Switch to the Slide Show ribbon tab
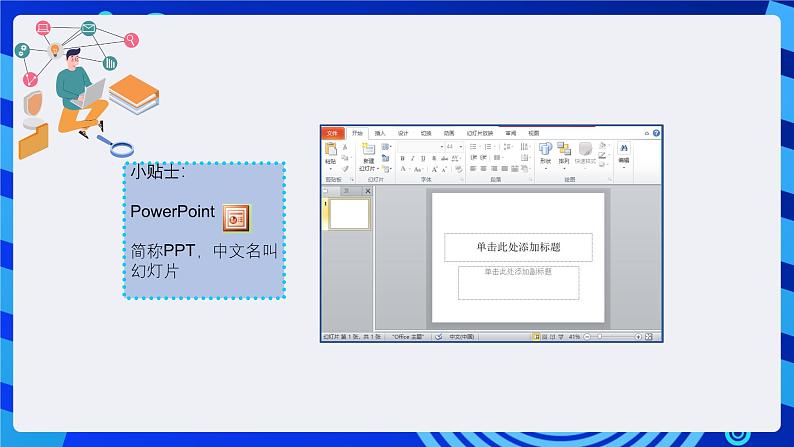Screen dimensions: 794x447 pos(480,134)
